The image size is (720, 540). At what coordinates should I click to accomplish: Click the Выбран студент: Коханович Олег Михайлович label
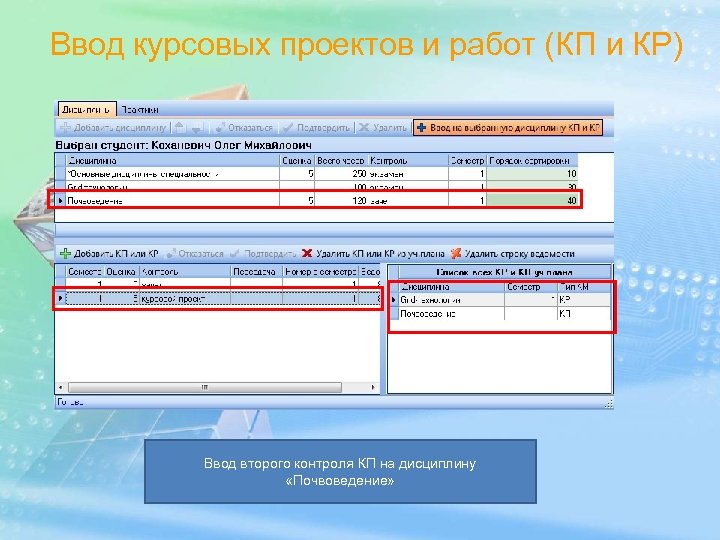click(184, 146)
